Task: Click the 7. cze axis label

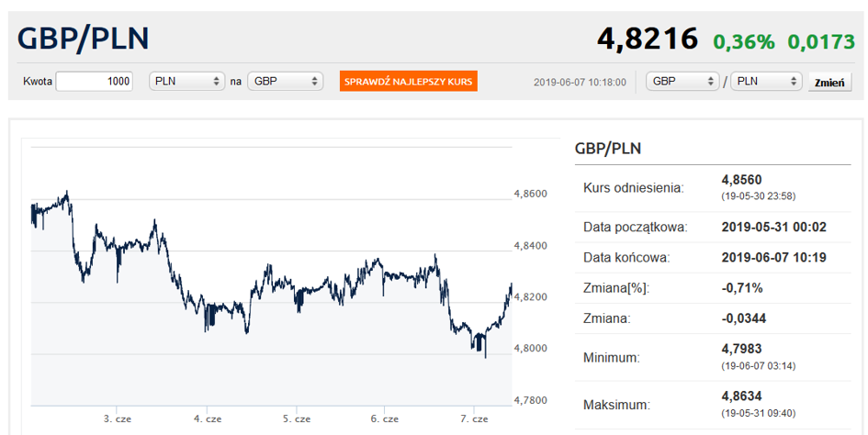Action: 474,419
